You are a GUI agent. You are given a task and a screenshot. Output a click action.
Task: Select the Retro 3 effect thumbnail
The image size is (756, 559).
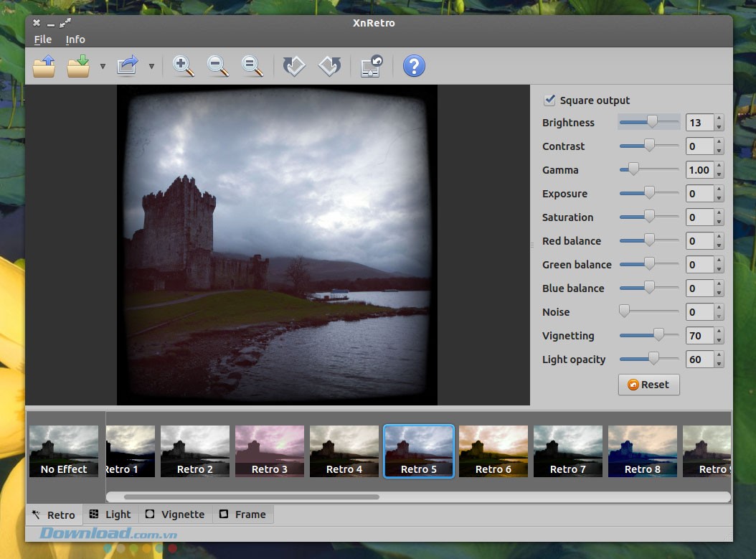click(x=270, y=451)
